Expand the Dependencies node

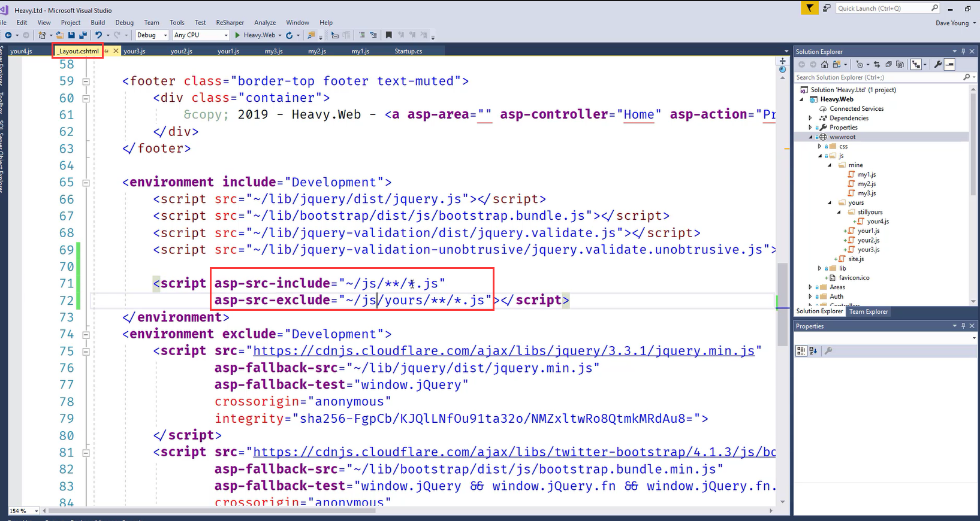click(810, 118)
